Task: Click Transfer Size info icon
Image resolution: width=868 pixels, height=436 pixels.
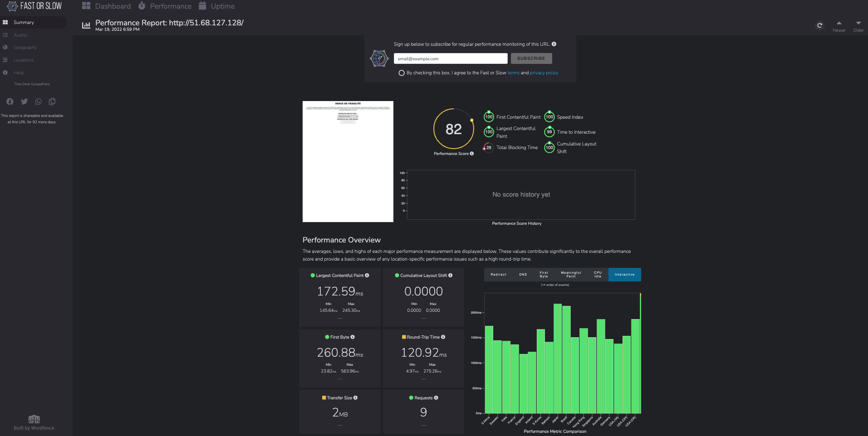Action: coord(355,397)
